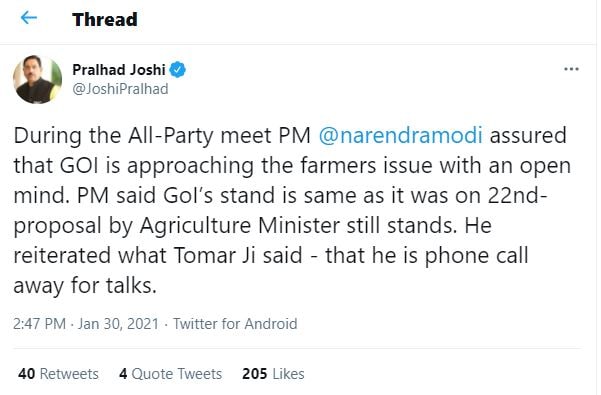Click the "Agriculture Minister" text in tweet
601x395 pixels.
(240, 226)
